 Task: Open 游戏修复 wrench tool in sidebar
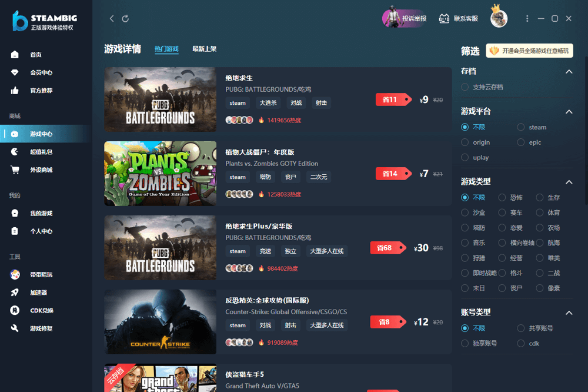pos(15,328)
